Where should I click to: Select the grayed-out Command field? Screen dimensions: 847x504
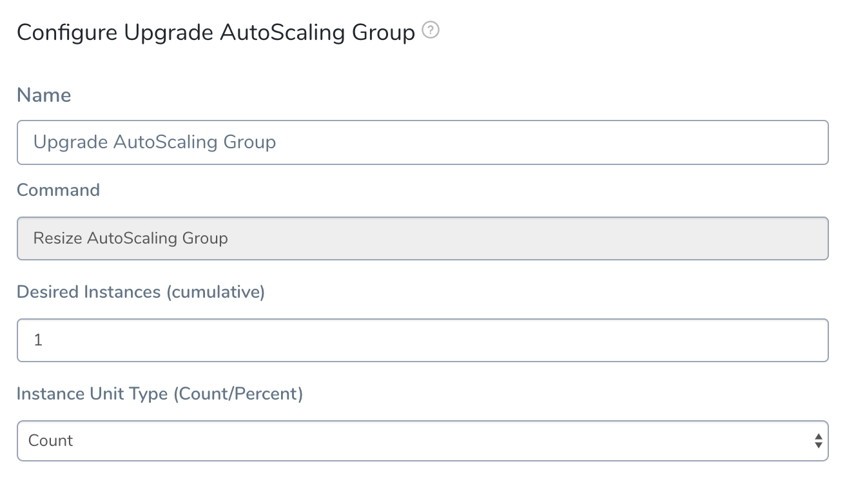[x=422, y=238]
